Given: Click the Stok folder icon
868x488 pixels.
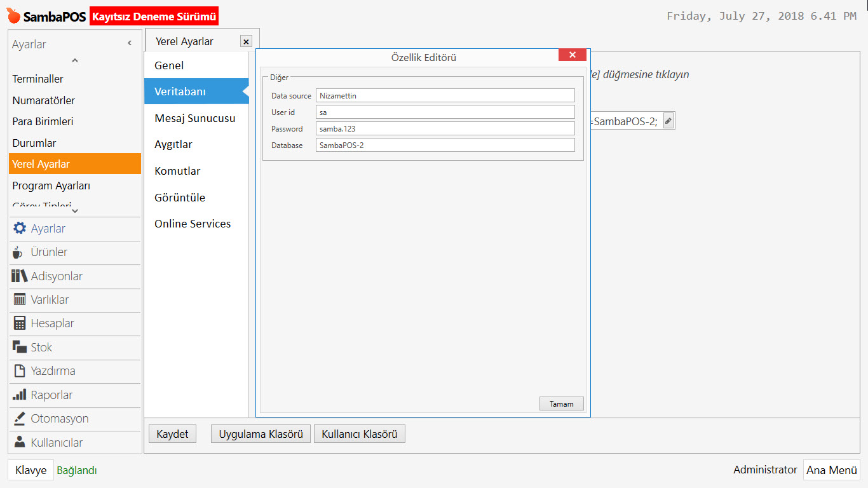Looking at the screenshot, I should coord(20,347).
